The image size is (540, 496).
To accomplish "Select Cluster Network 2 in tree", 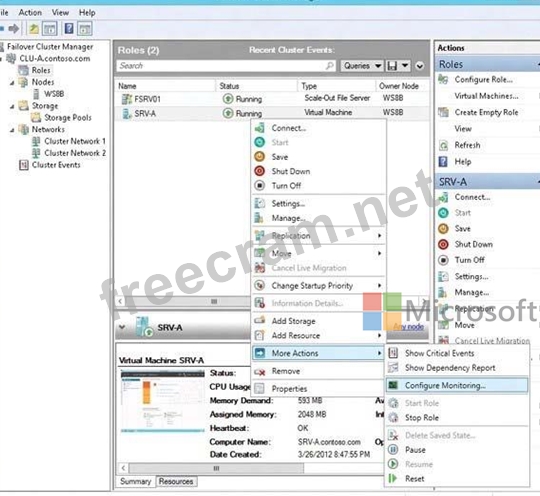I will 75,153.
